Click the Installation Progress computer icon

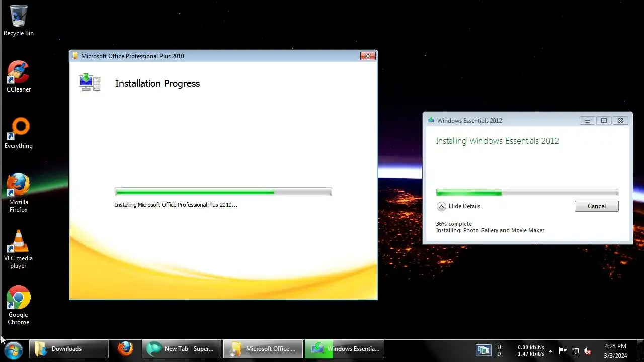(x=90, y=82)
